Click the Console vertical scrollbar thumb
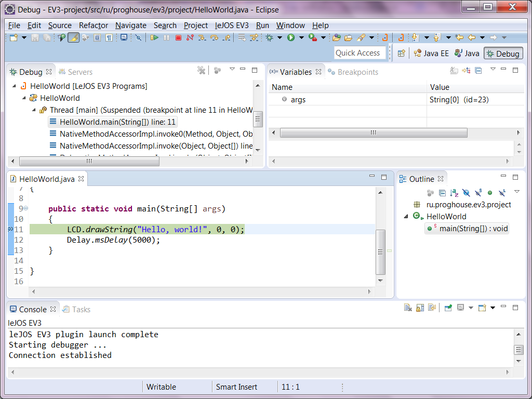 click(518, 350)
